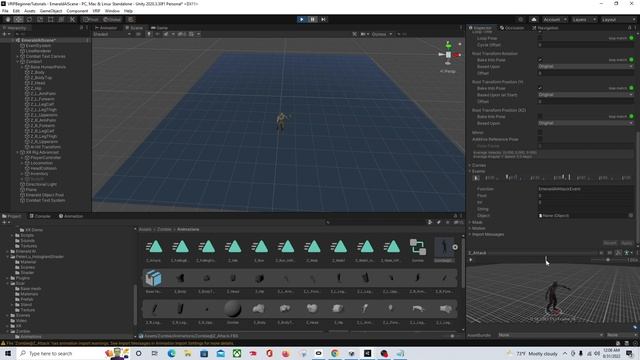Enter Play mode with Play button
Screen dimensions: 640x360
301,19
